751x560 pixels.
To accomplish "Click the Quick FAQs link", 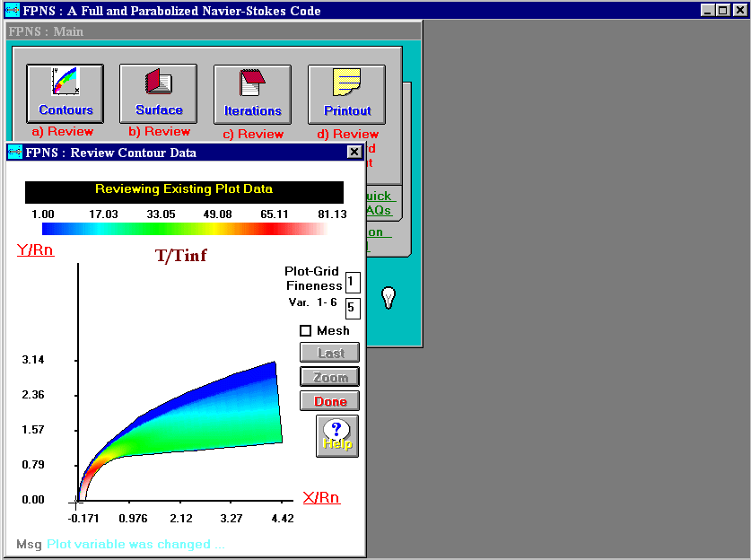I will coord(378,203).
